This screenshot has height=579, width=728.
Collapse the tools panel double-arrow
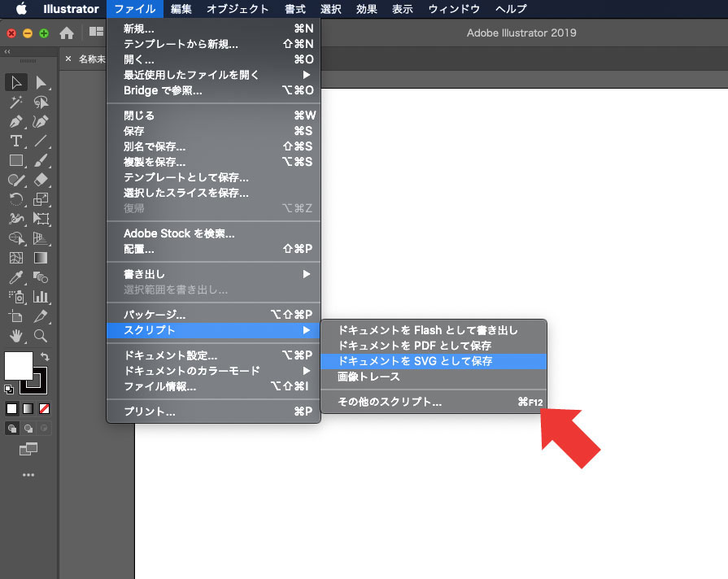pyautogui.click(x=7, y=51)
